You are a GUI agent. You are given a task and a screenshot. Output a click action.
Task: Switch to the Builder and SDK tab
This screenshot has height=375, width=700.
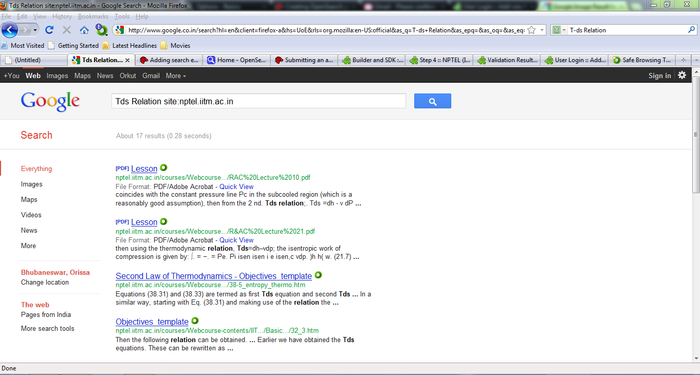[372, 60]
